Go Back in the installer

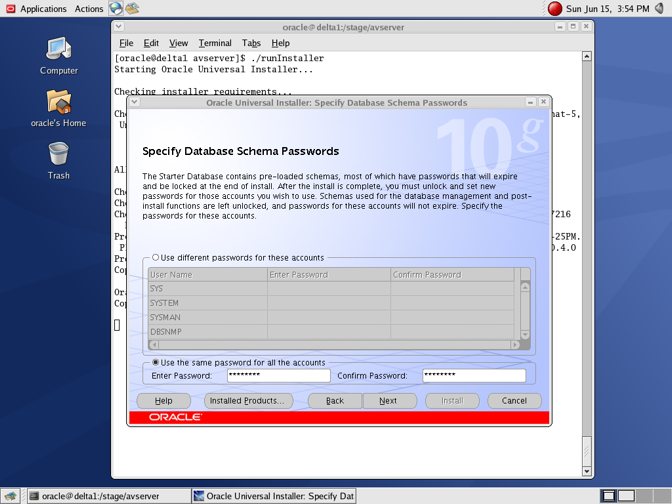point(335,401)
